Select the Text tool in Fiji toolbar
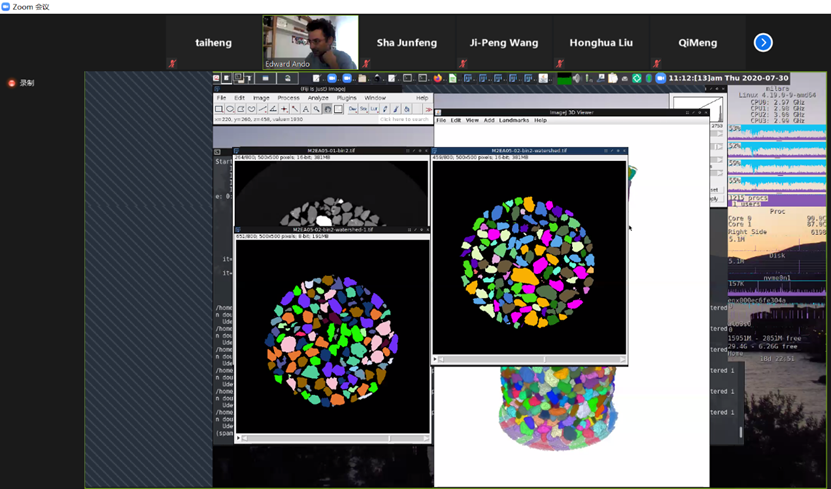 [x=305, y=109]
